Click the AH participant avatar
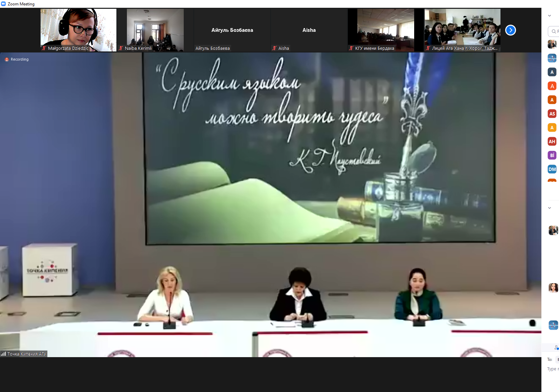559x392 pixels. coord(552,141)
